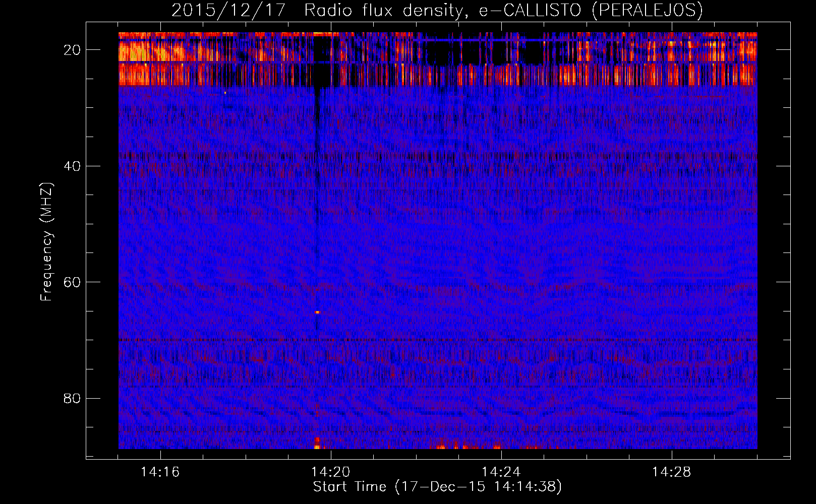The image size is (816, 504).
Task: Click the 14:20 time tick label
Action: tap(331, 472)
